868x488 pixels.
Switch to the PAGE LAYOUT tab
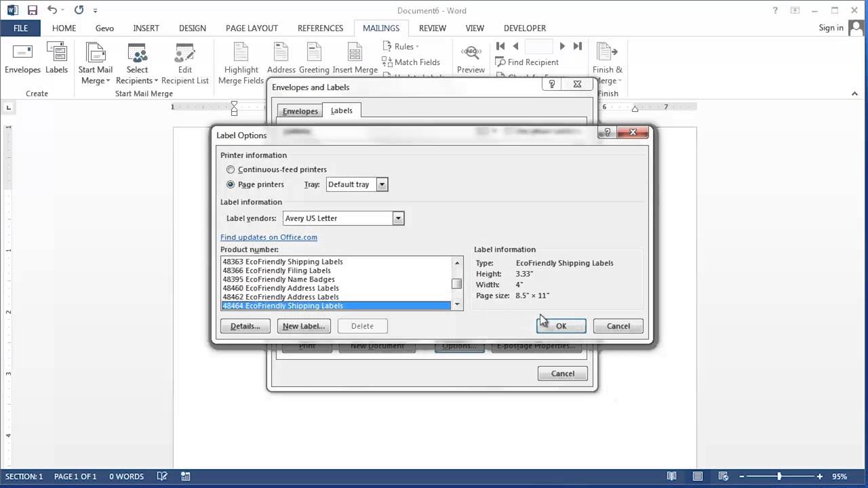click(252, 28)
